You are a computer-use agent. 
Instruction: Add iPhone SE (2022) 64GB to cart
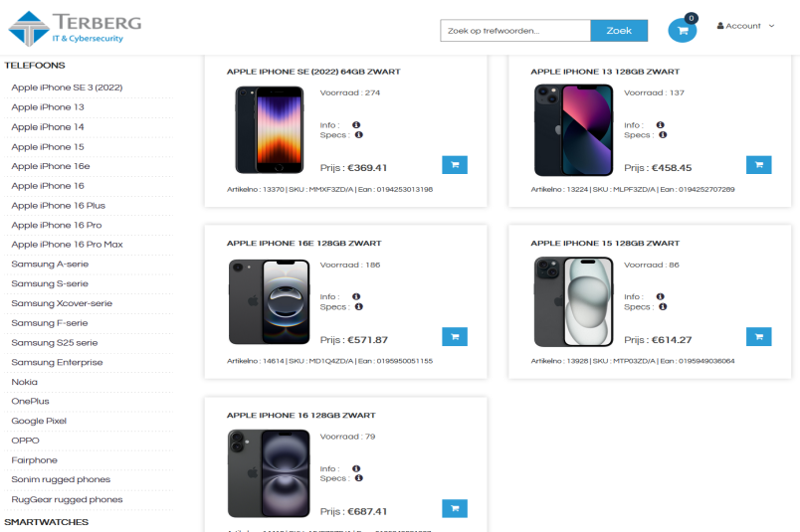[x=455, y=165]
